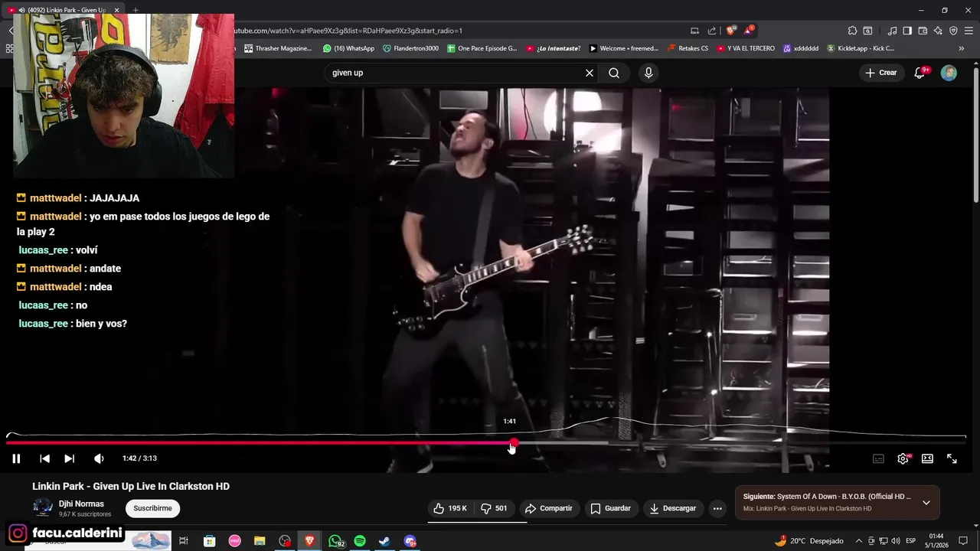
Task: Open video player settings gear
Action: [903, 458]
